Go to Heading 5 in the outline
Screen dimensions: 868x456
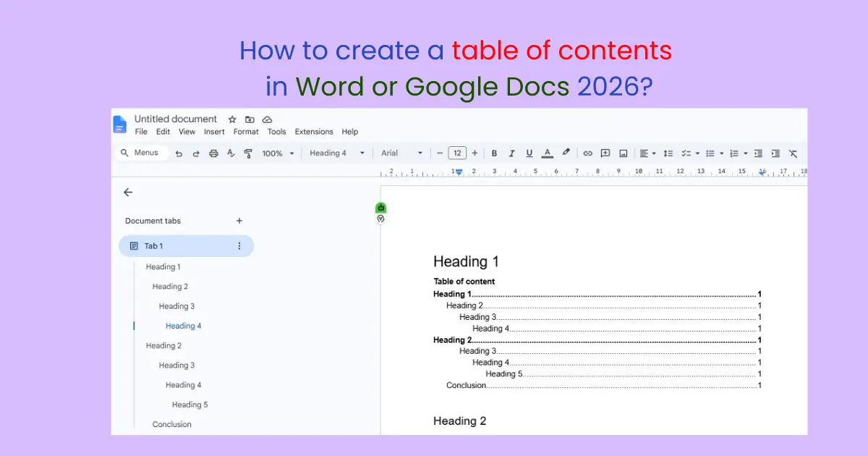190,405
